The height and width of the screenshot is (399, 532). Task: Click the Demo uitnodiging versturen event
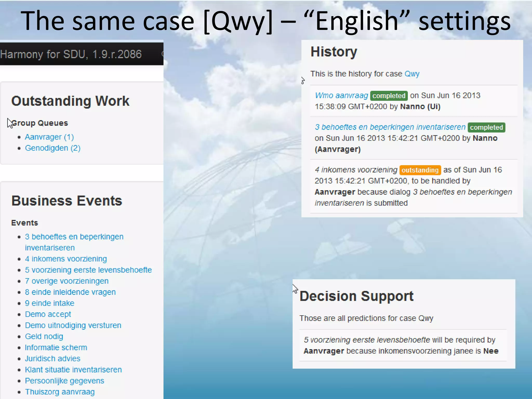point(73,325)
